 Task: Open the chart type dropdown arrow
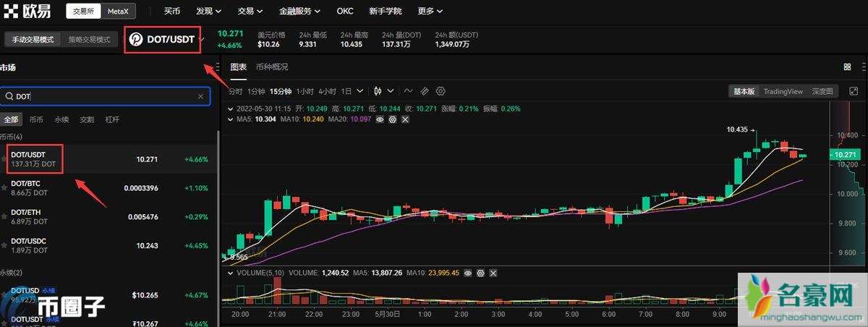tap(391, 91)
